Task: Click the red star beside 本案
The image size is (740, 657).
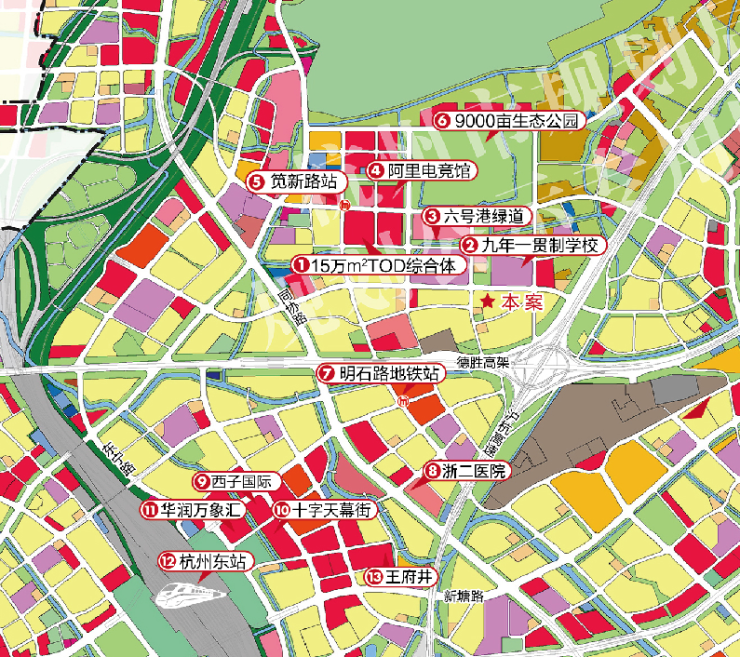Action: click(x=488, y=301)
